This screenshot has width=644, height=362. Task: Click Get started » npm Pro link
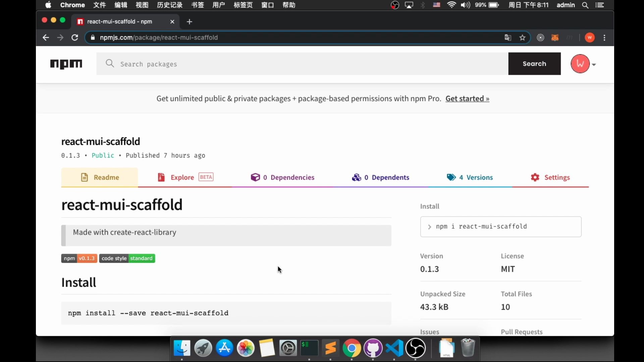[x=468, y=98]
